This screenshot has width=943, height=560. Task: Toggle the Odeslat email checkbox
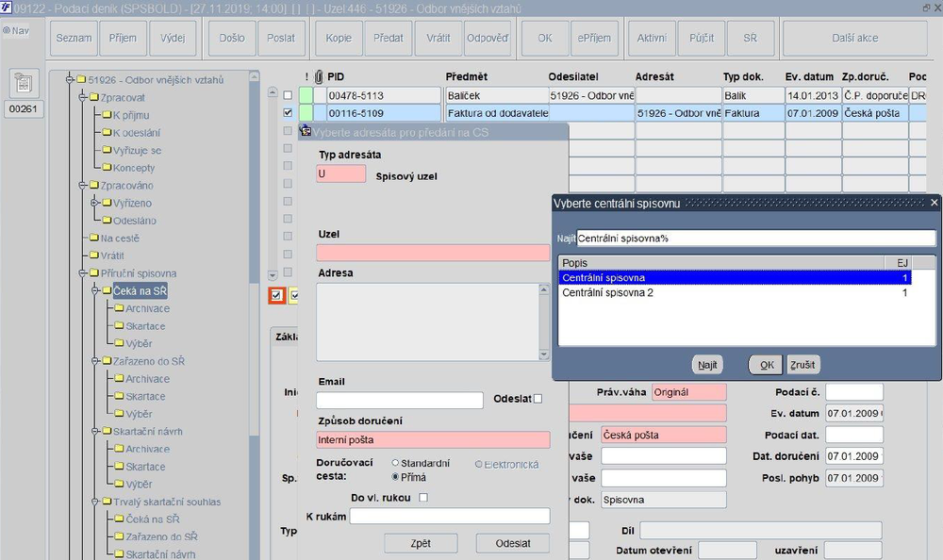538,398
